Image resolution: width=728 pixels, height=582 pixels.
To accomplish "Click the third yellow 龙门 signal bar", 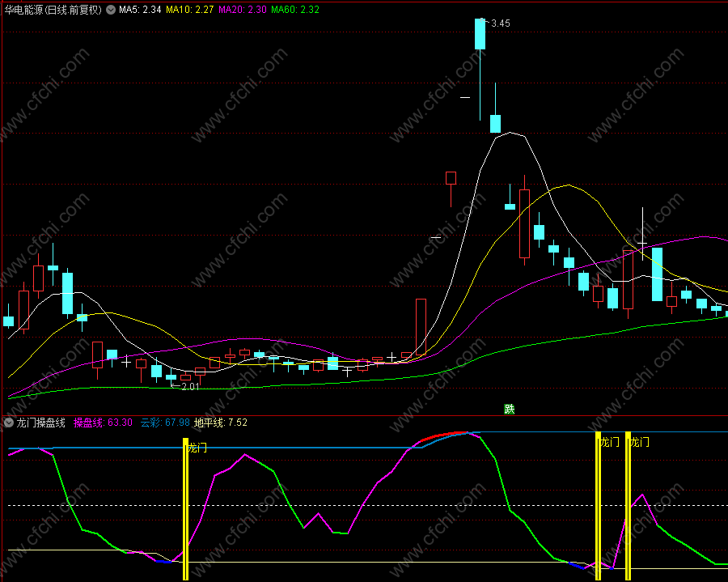I will pyautogui.click(x=628, y=510).
